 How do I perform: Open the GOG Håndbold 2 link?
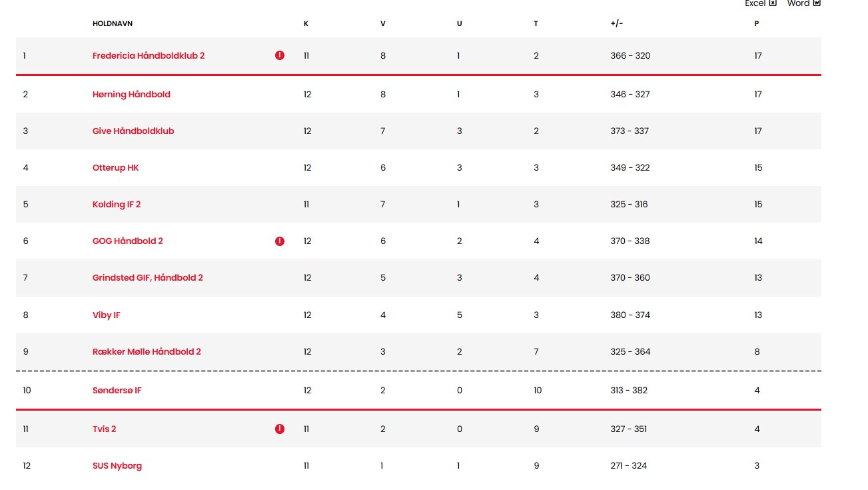pyautogui.click(x=128, y=241)
